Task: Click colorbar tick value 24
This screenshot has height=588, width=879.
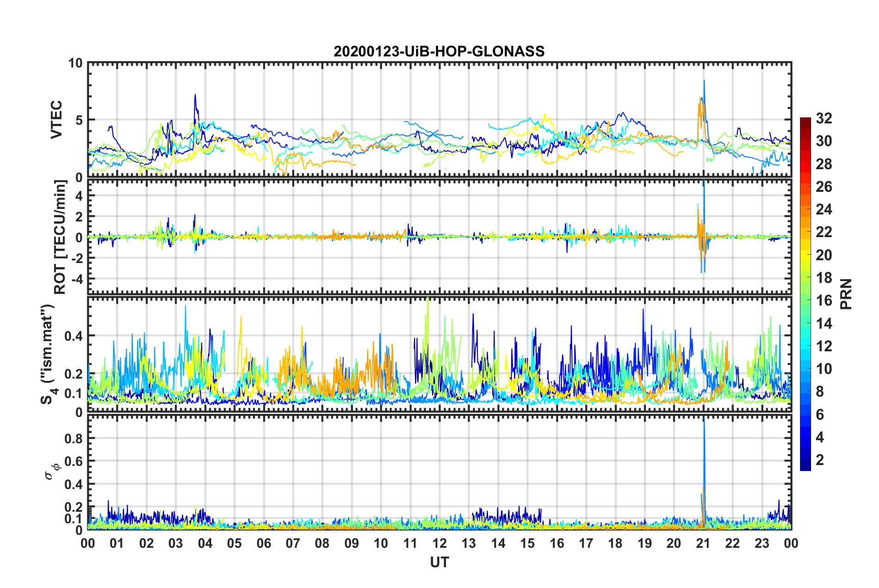Action: coord(824,209)
